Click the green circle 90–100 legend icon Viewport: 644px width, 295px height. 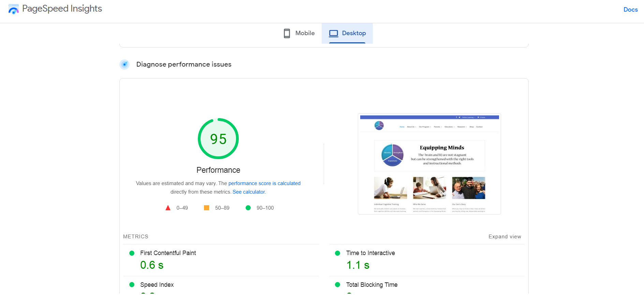(x=248, y=208)
